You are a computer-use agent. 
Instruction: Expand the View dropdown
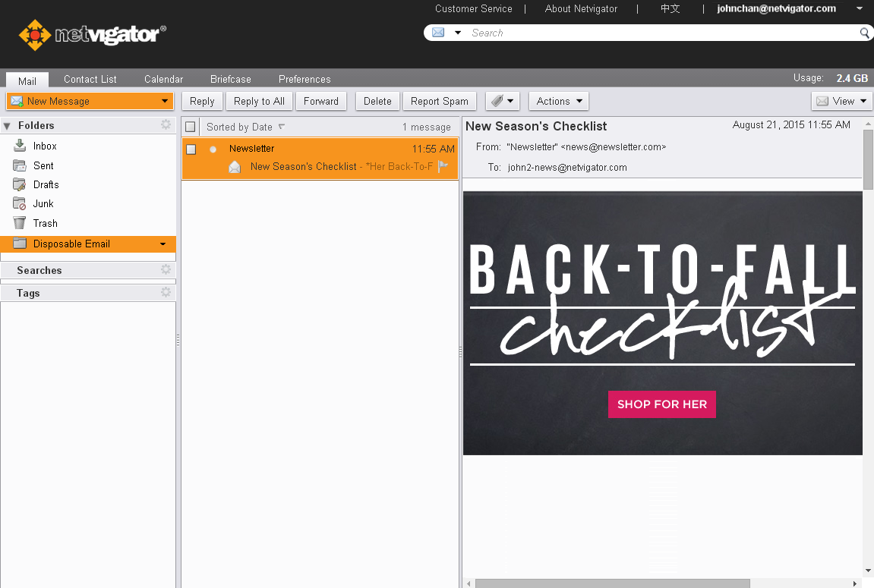(841, 101)
